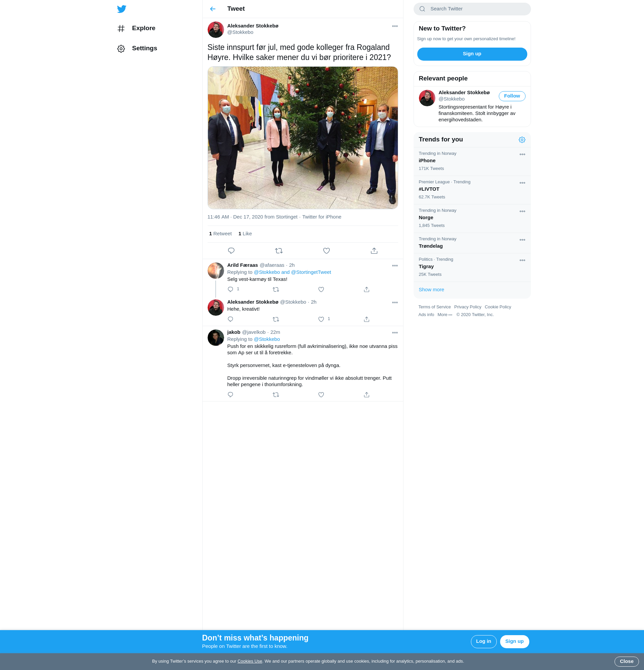Retweet the main tweet
644x670 pixels.
[279, 251]
